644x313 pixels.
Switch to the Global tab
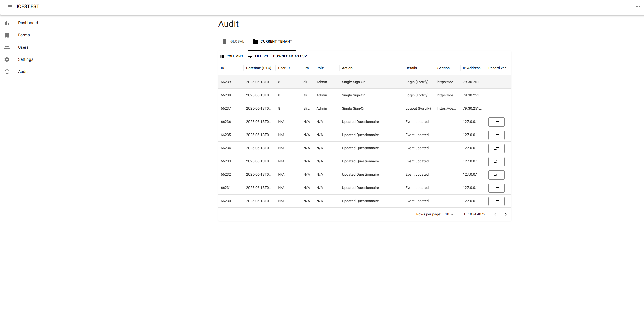point(233,42)
